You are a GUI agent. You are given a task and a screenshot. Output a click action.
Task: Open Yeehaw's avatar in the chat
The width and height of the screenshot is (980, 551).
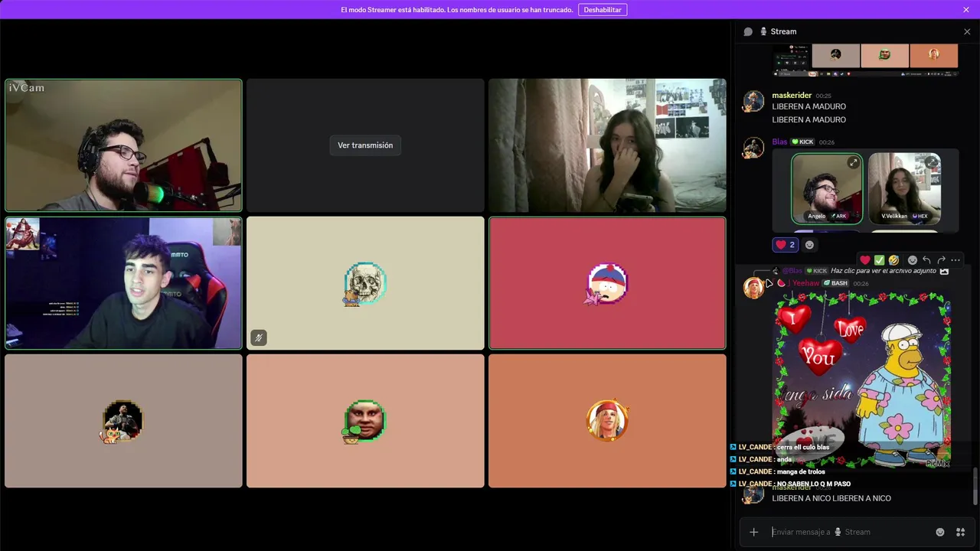753,288
